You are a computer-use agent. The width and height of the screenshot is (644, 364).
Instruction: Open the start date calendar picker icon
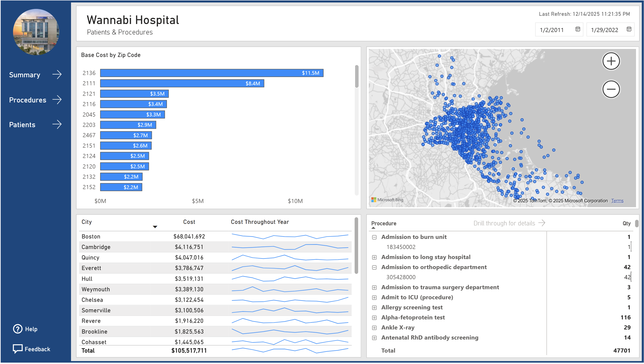[x=578, y=29]
